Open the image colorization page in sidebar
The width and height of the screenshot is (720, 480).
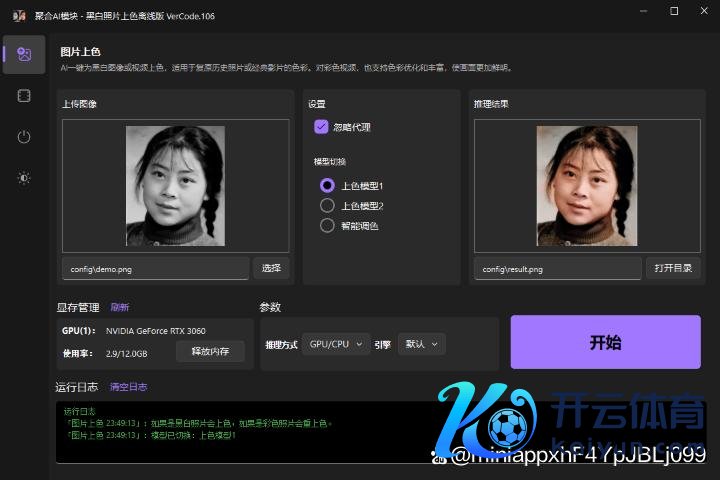pyautogui.click(x=24, y=54)
